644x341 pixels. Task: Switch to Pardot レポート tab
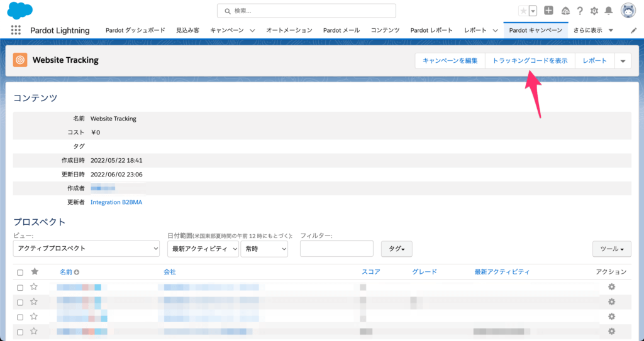click(x=431, y=30)
